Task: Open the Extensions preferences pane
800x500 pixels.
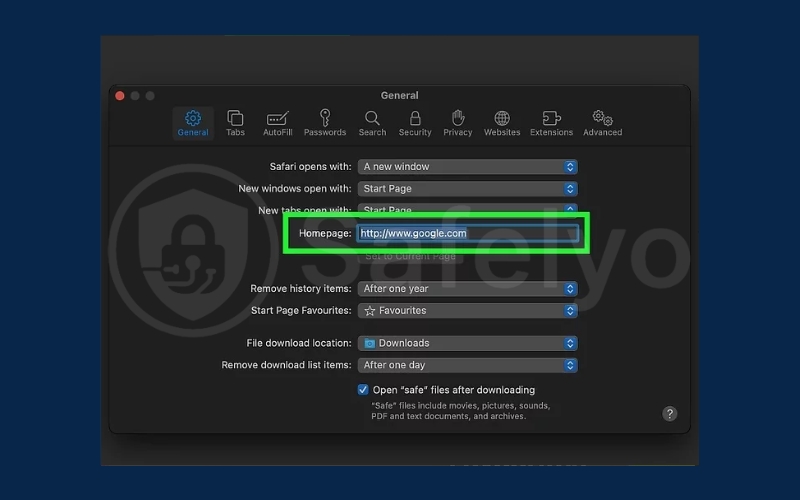Action: [551, 123]
